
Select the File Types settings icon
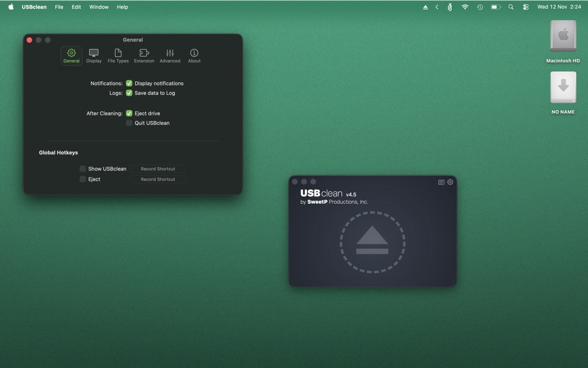click(x=118, y=55)
